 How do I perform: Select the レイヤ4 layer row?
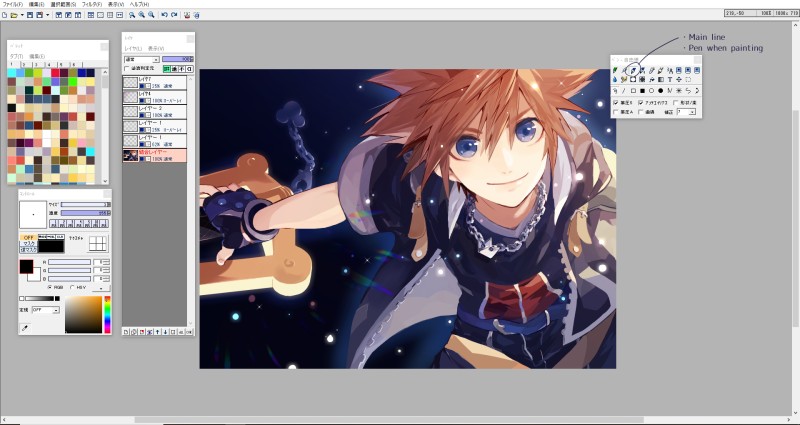pyautogui.click(x=155, y=97)
